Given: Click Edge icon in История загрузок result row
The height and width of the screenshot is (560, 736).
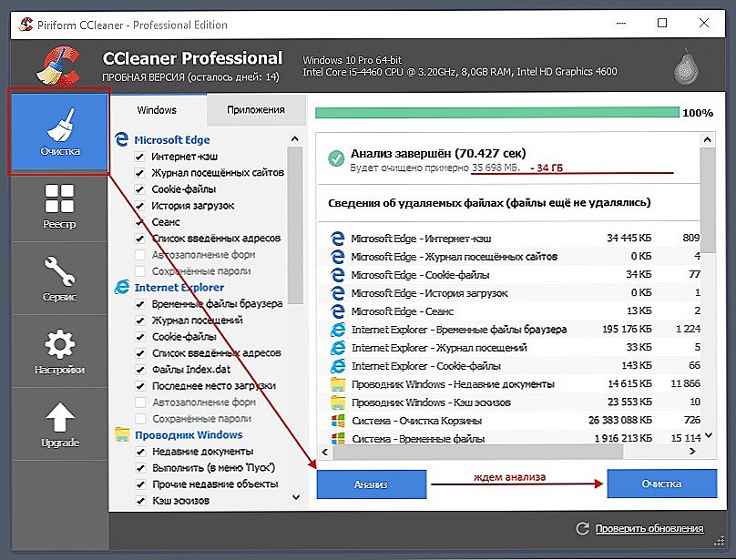Looking at the screenshot, I should 337,293.
